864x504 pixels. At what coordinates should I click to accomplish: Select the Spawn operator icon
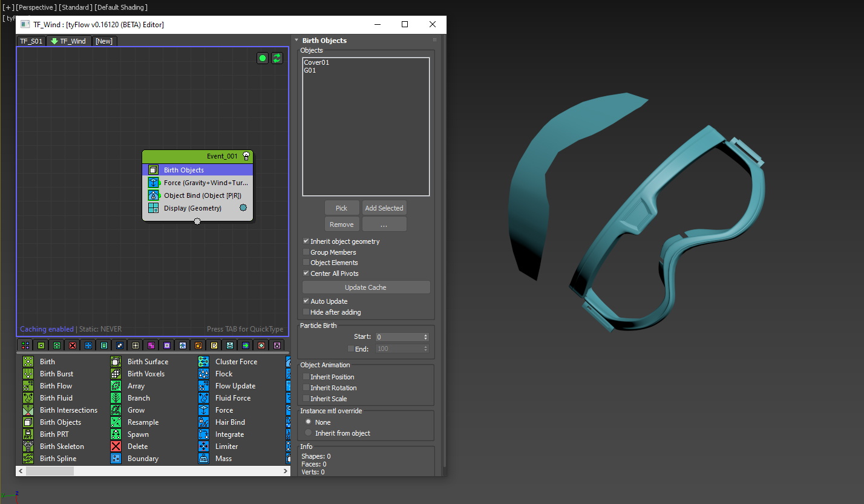click(x=116, y=434)
